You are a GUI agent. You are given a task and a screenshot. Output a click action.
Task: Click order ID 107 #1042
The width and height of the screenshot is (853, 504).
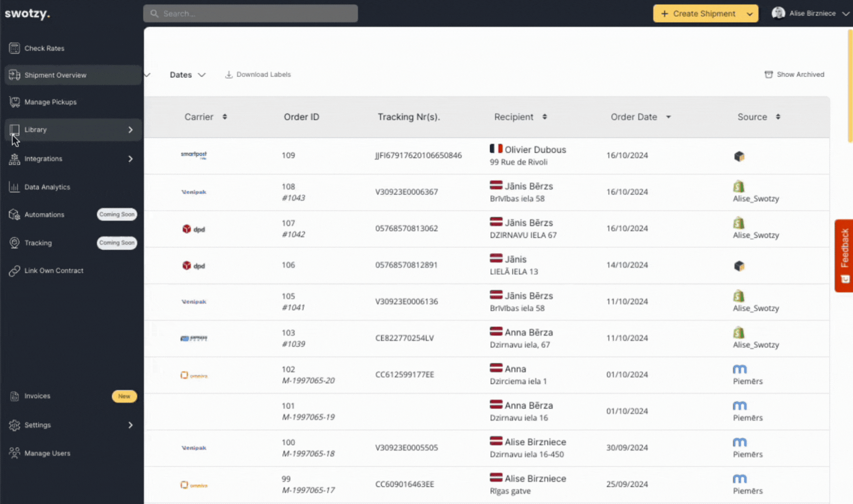point(293,229)
